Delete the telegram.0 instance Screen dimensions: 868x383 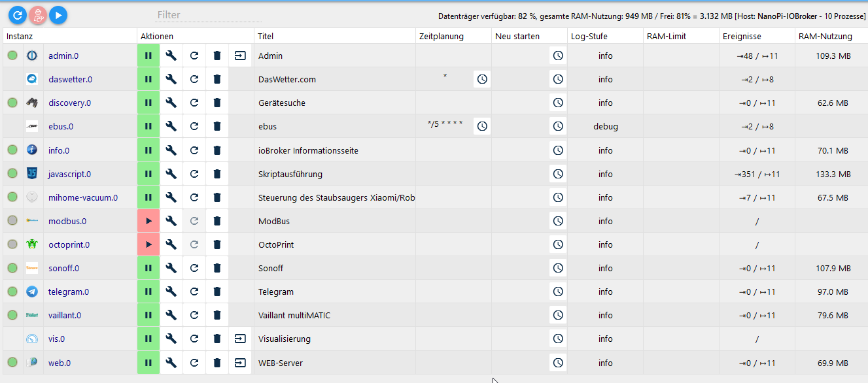pos(217,291)
